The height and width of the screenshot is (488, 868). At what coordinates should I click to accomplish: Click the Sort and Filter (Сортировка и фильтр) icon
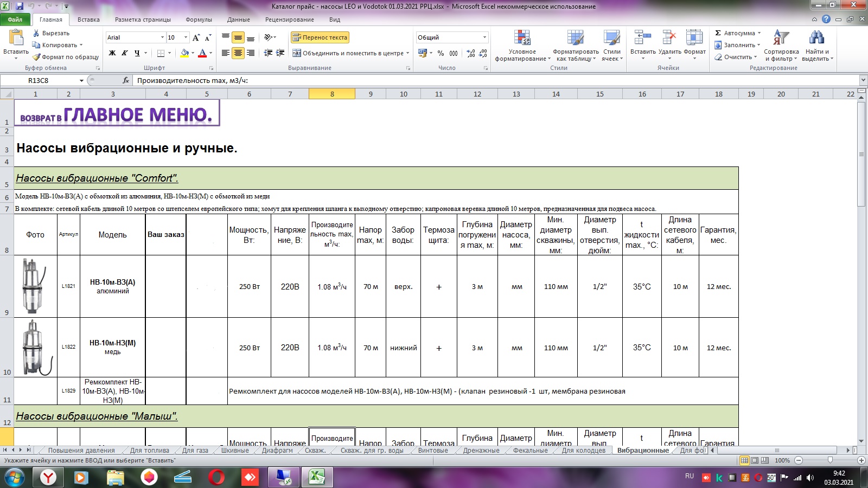pos(781,38)
